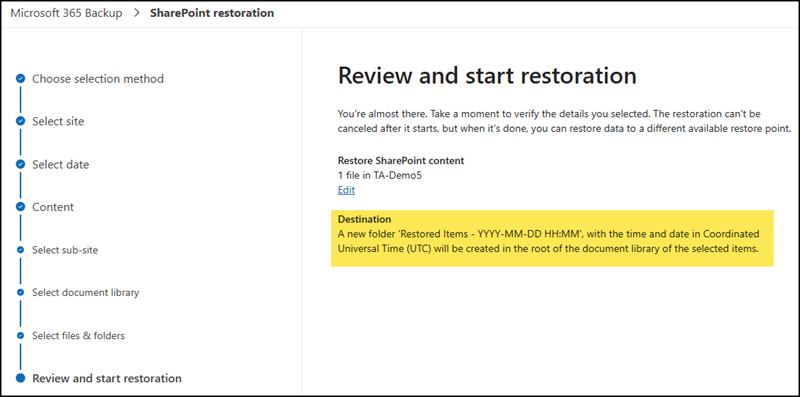
Task: Go to the Select date step
Action: pyautogui.click(x=61, y=164)
